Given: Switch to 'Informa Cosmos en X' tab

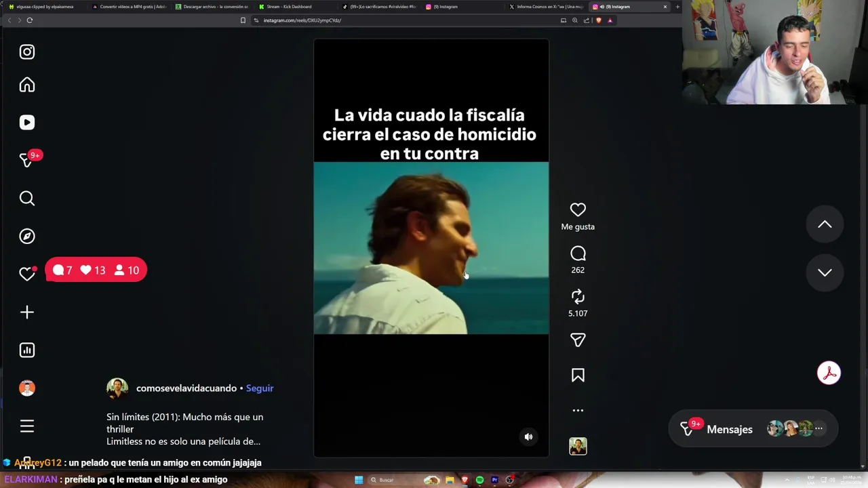Looking at the screenshot, I should coord(546,7).
